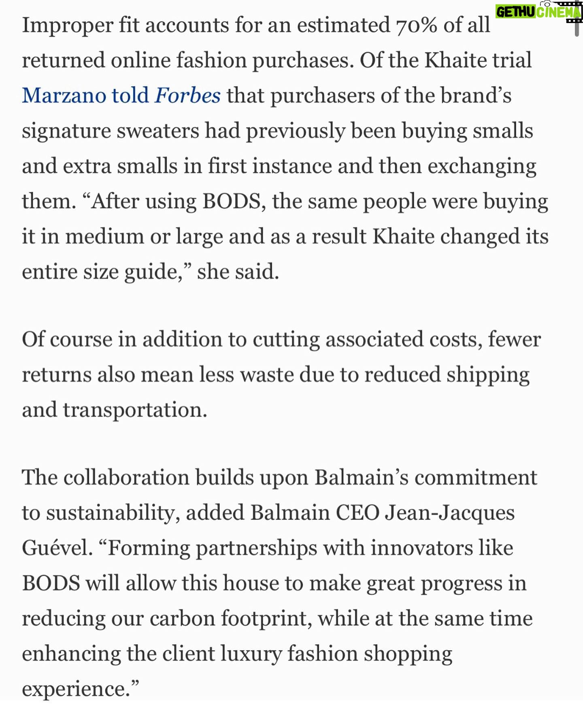Click the italic word 'Forbes' in the link
This screenshot has height=728, width=583.
(188, 96)
